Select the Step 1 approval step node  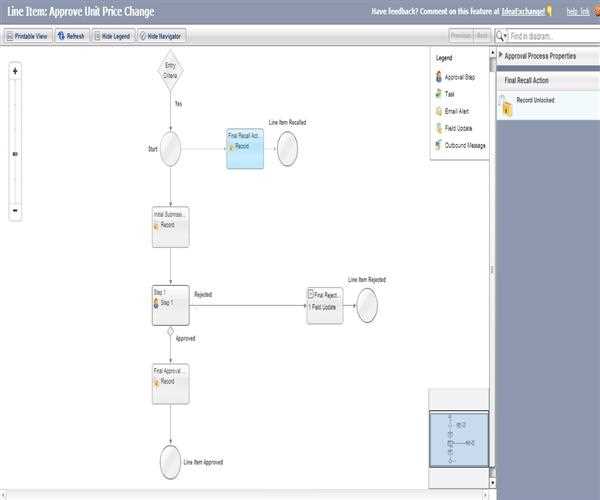(x=170, y=305)
